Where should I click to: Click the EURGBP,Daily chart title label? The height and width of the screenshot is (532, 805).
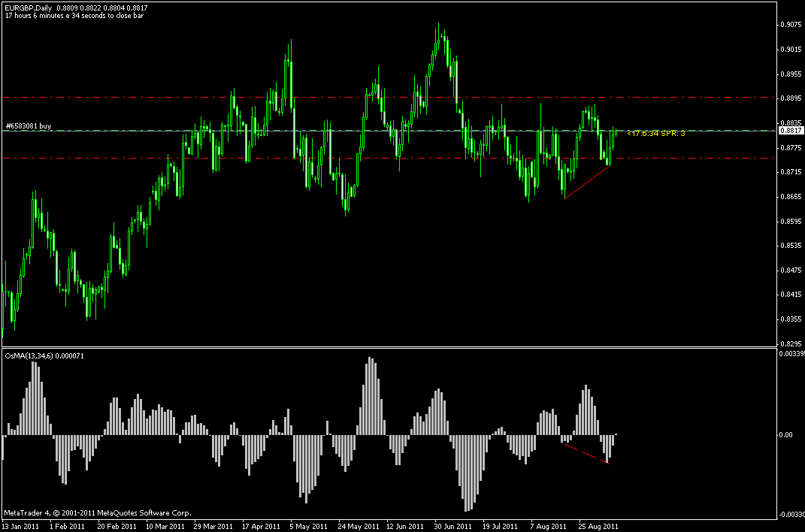28,8
